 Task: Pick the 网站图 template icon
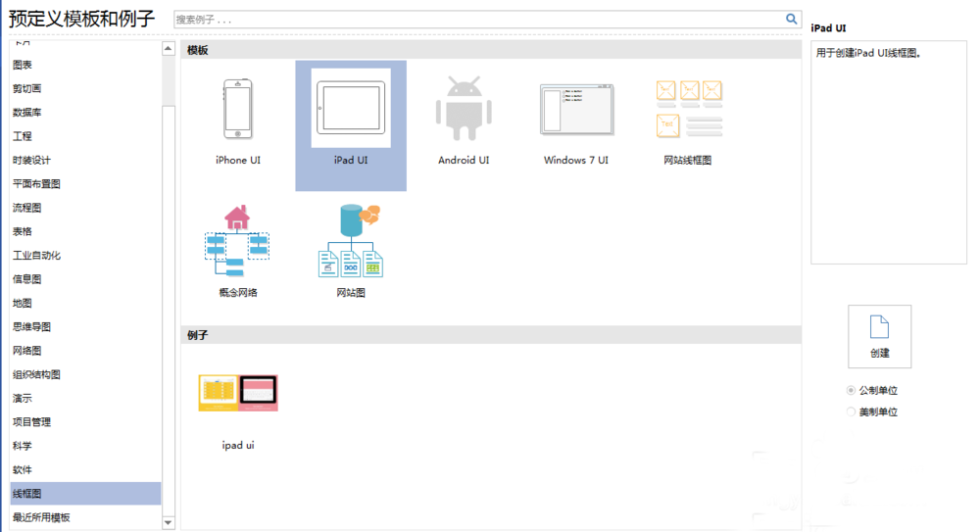tap(351, 241)
